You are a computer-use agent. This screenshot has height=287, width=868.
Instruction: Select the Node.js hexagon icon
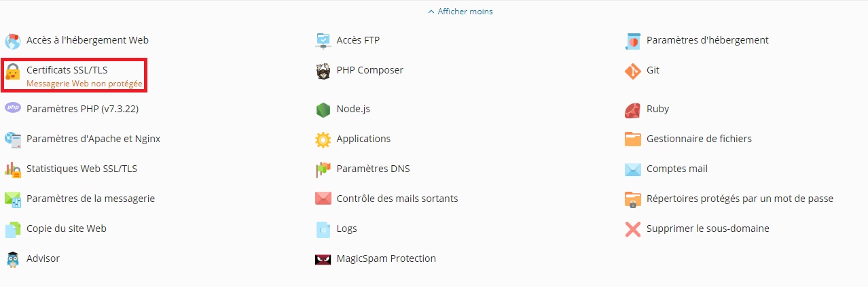pyautogui.click(x=323, y=109)
